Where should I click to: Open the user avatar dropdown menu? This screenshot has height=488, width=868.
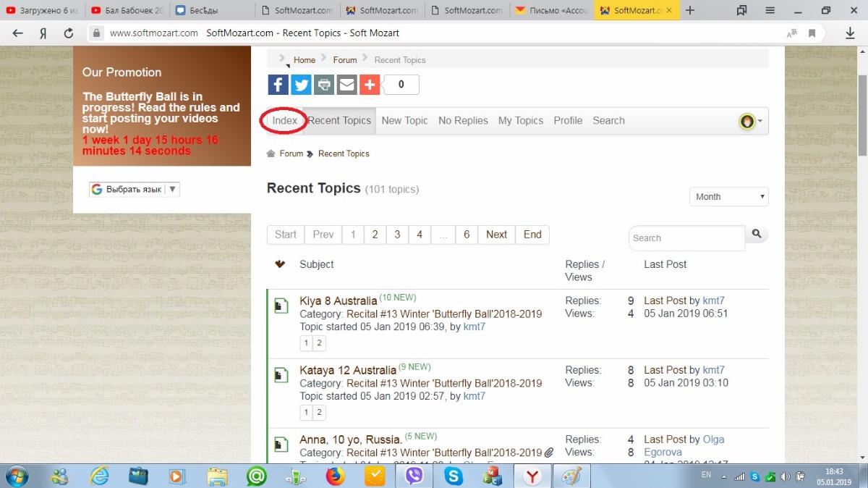(752, 121)
